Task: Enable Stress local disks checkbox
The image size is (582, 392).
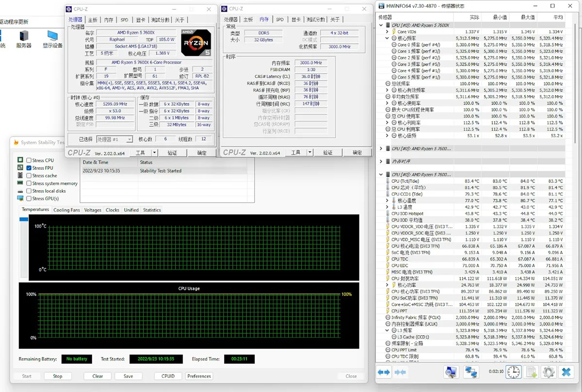Action: [x=29, y=191]
